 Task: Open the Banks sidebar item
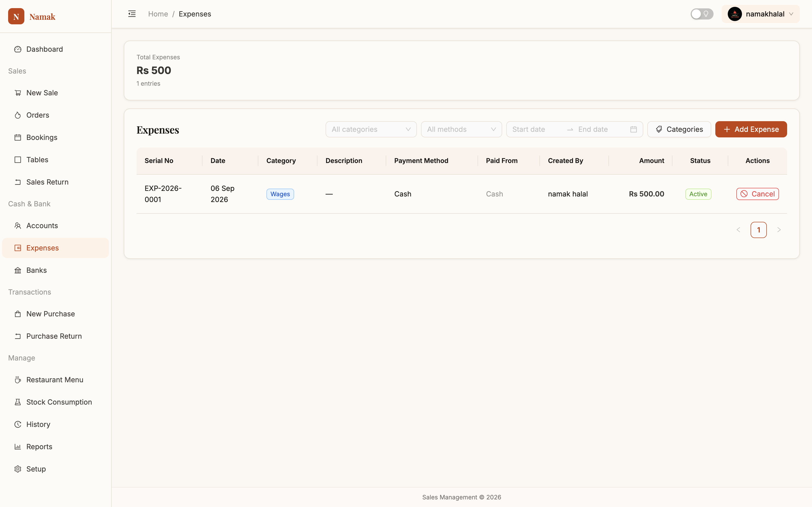[x=56, y=270]
